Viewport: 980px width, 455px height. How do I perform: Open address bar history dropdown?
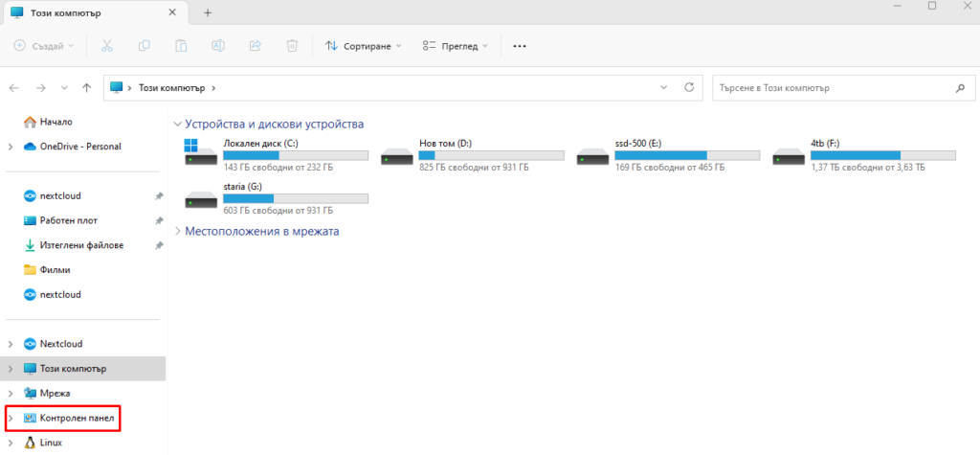(664, 87)
